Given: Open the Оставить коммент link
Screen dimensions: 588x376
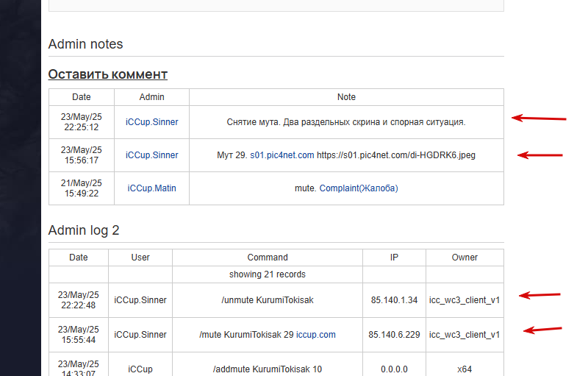Looking at the screenshot, I should click(x=107, y=74).
